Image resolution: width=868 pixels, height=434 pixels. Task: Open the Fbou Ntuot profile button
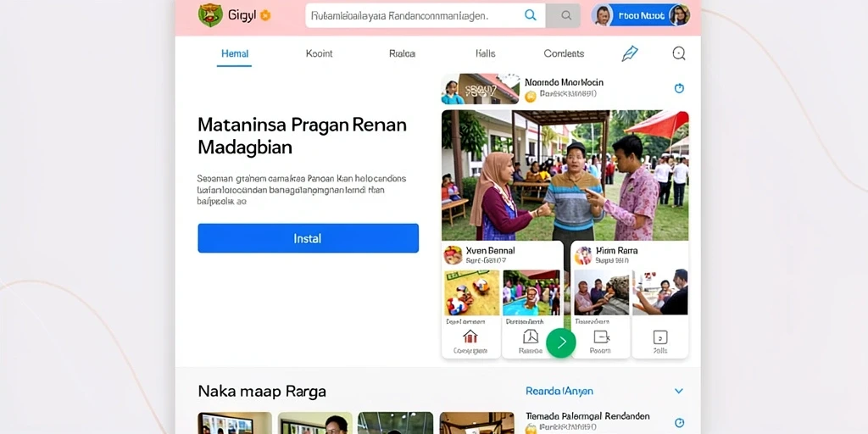(641, 15)
